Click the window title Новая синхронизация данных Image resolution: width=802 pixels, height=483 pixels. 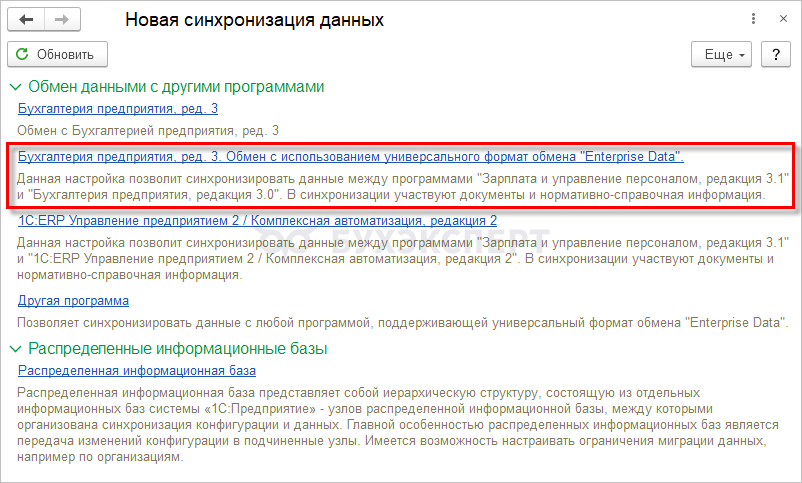coord(254,20)
